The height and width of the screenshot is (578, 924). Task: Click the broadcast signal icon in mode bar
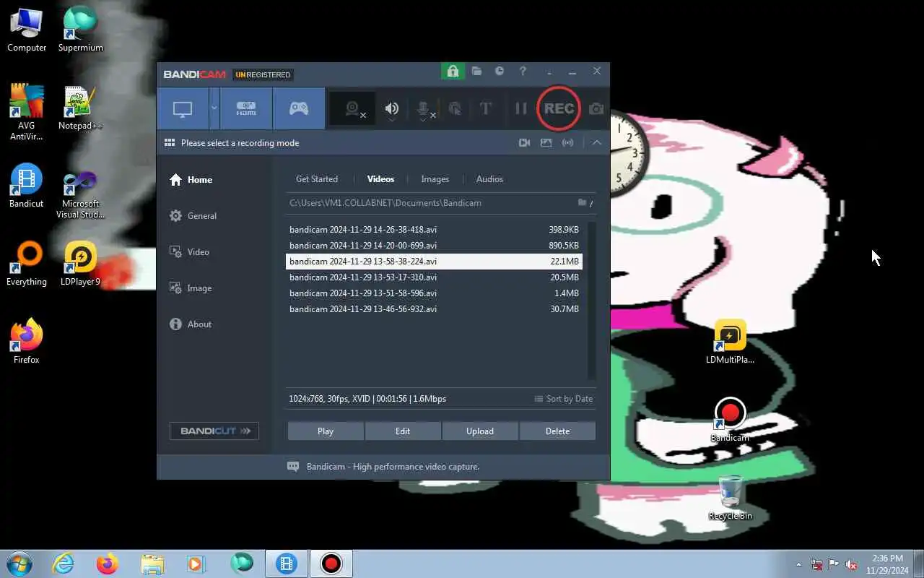[568, 143]
